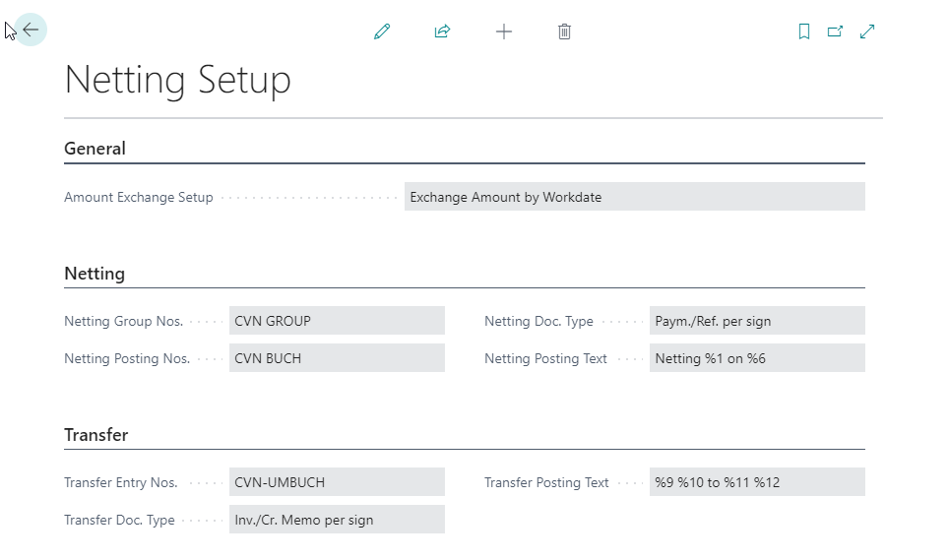
Task: Expand page with the full-screen arrows icon
Action: [x=867, y=31]
